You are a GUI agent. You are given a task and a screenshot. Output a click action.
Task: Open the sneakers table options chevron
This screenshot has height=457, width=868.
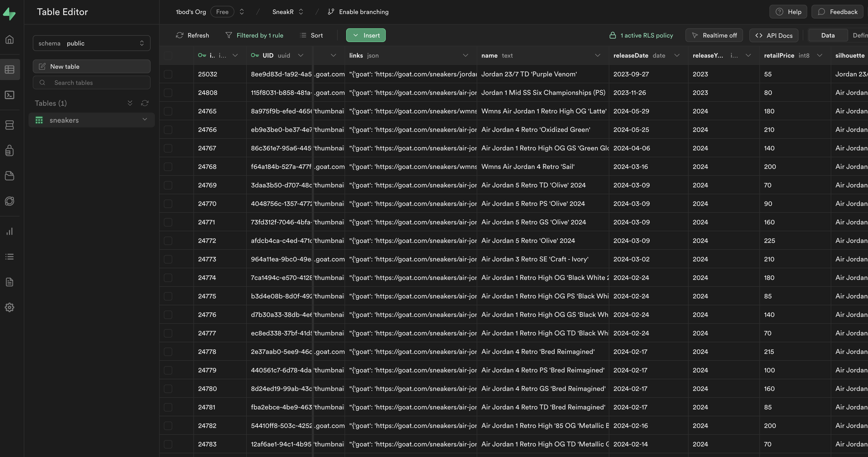[145, 119]
